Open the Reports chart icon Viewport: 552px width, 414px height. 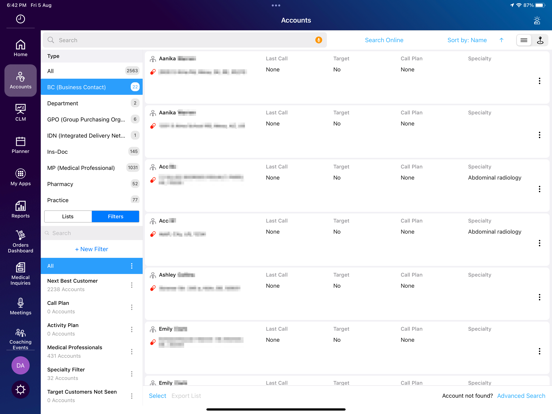coord(20,209)
